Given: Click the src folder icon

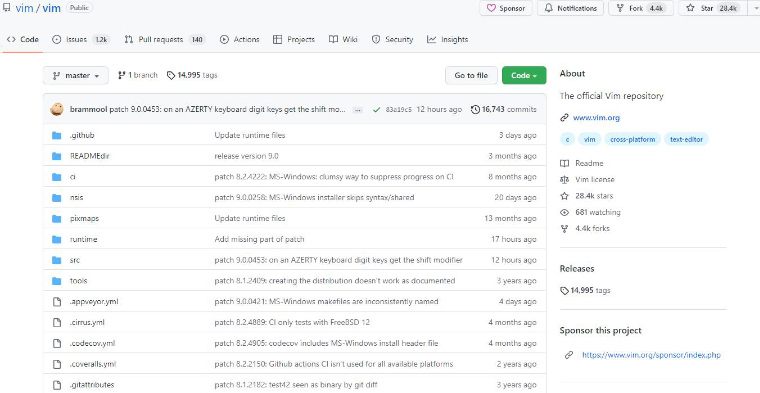Looking at the screenshot, I should pyautogui.click(x=57, y=260).
